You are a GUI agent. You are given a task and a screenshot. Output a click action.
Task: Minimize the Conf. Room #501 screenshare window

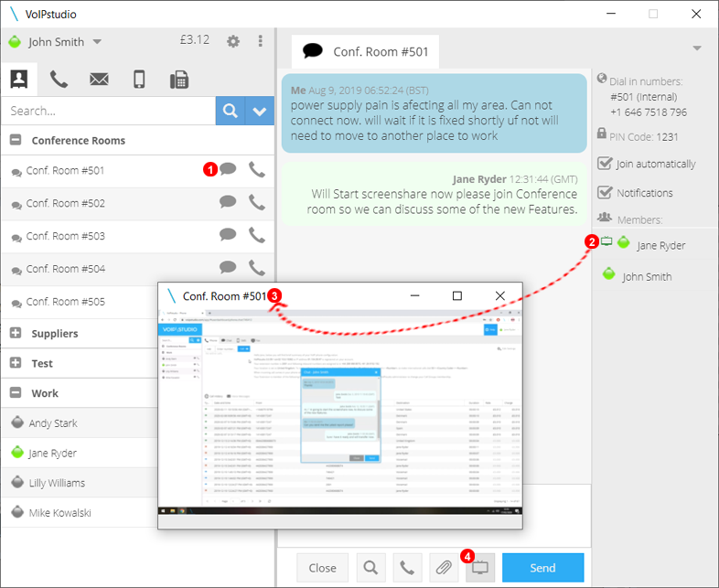click(x=415, y=296)
